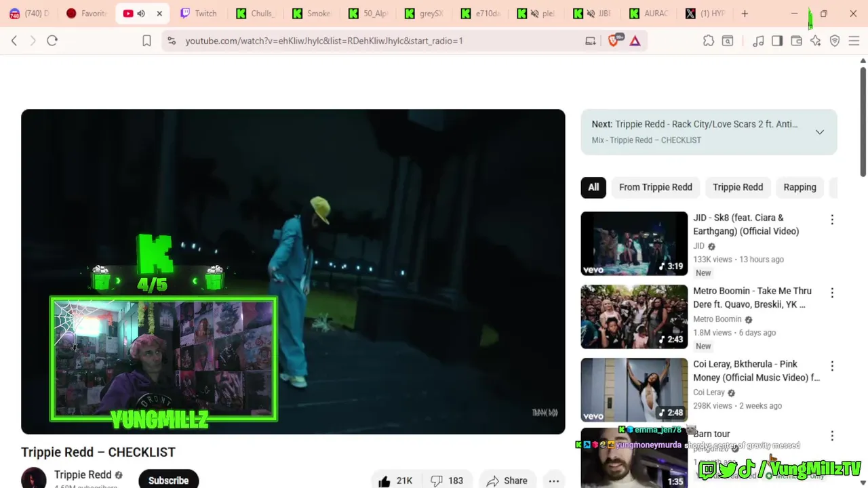Viewport: 868px width, 488px height.
Task: Open more actions ellipsis under video
Action: 554,481
